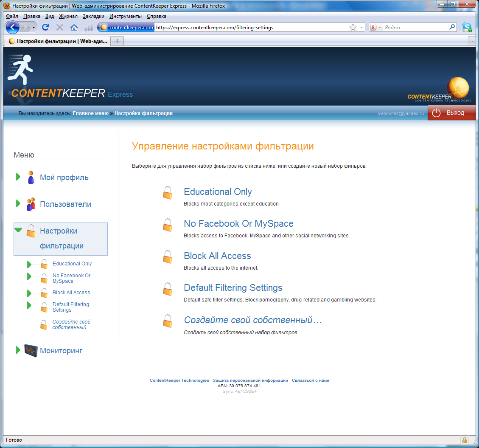Click the padlock icon next to Educational Only heading
The width and height of the screenshot is (479, 448).
tap(168, 193)
